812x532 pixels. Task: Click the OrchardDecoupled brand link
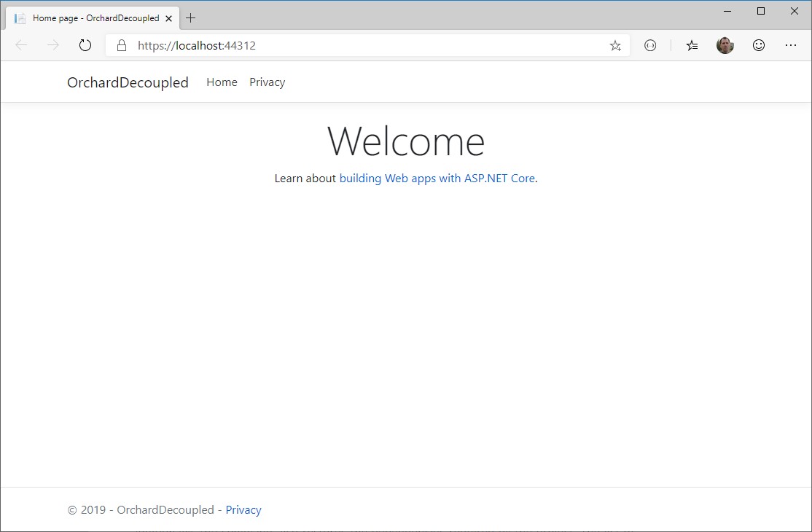[127, 82]
